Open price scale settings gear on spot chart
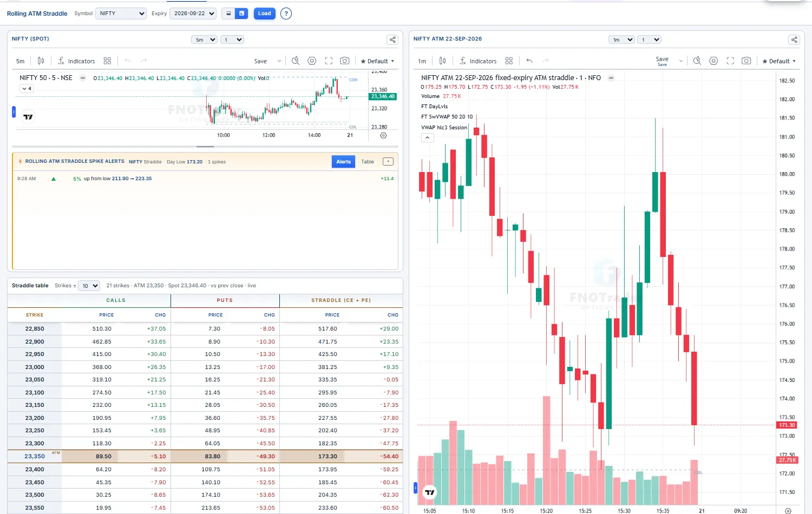This screenshot has height=514, width=812. point(383,135)
